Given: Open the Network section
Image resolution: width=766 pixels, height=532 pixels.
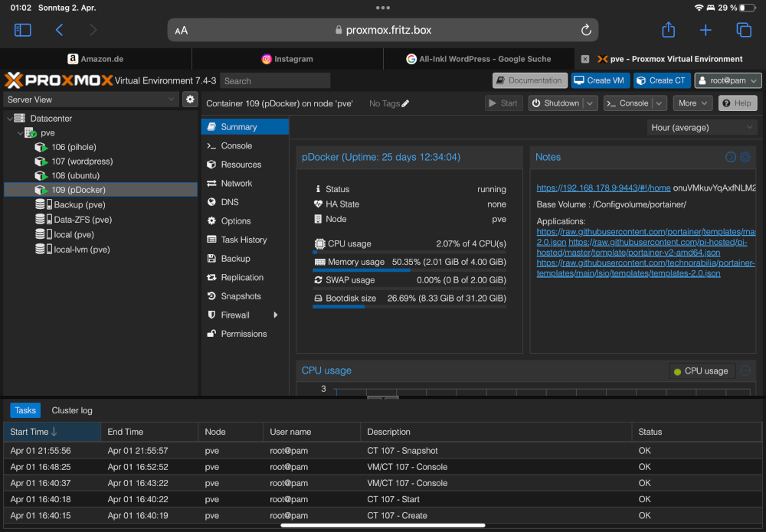Looking at the screenshot, I should coord(245,184).
